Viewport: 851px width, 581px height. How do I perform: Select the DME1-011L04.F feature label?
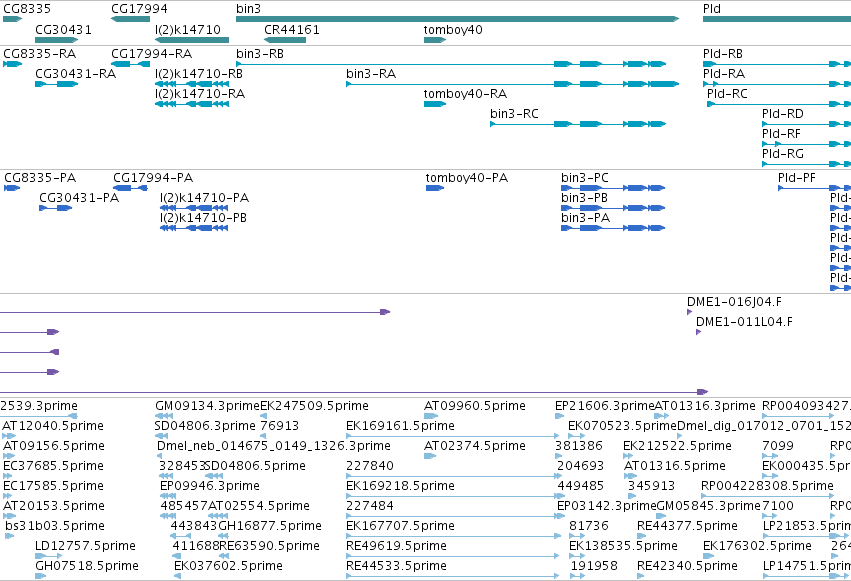point(744,322)
